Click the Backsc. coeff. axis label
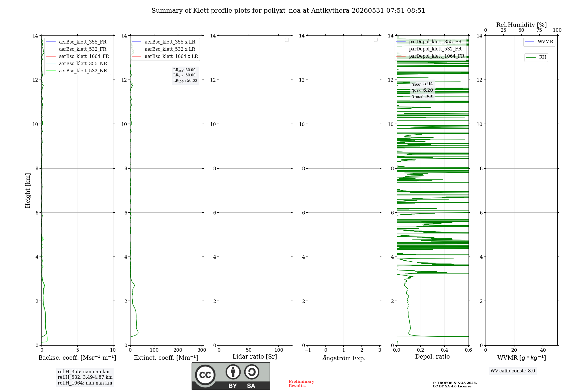Viewport: 577px width, 392px height. [77, 358]
